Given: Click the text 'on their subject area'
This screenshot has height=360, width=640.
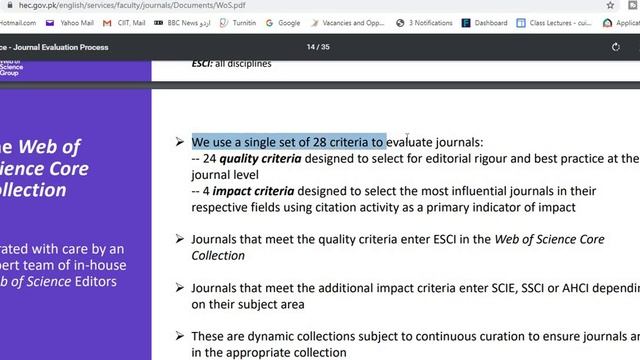Looking at the screenshot, I should (248, 304).
